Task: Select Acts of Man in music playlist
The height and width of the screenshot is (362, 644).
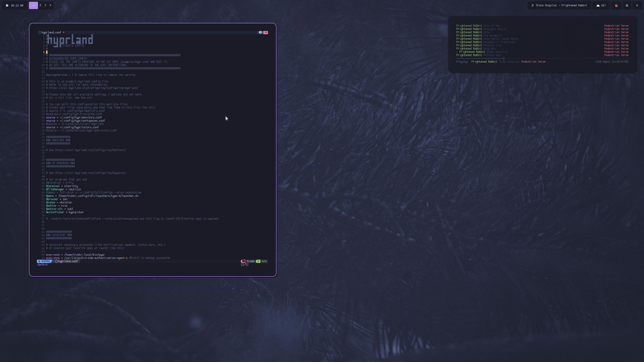Action: point(542,26)
